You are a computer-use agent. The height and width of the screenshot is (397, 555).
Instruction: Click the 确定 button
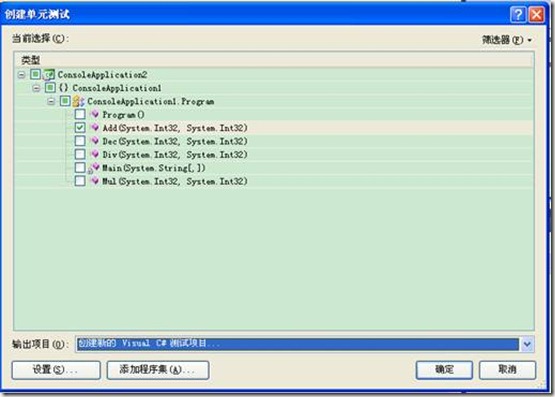444,370
